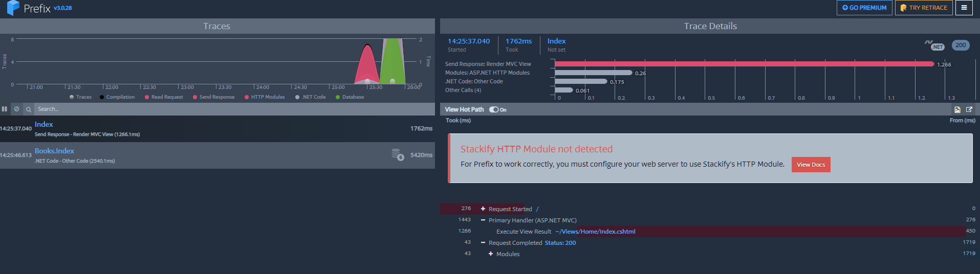980x274 pixels.
Task: Toggle Send Response legend series
Action: tap(213, 97)
